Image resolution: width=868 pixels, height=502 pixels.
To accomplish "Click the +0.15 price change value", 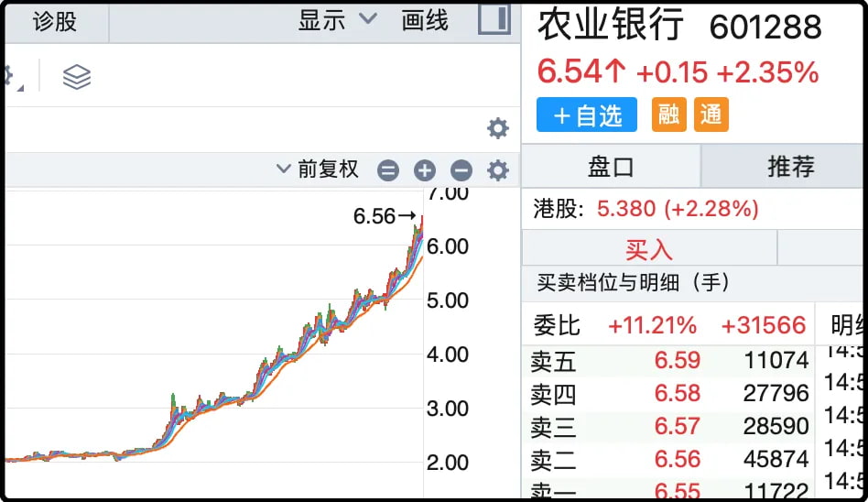I will pos(672,72).
